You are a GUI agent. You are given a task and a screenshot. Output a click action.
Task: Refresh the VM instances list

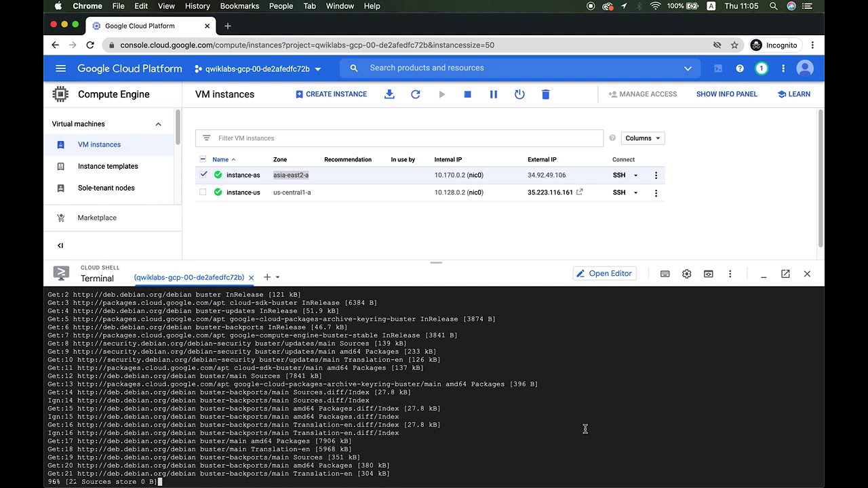tap(416, 94)
